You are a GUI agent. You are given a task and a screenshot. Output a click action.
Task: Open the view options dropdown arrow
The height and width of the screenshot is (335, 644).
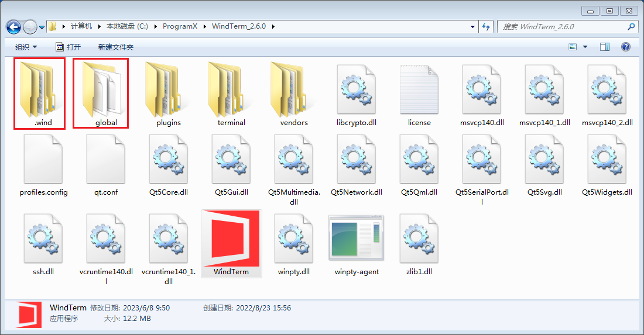(585, 47)
